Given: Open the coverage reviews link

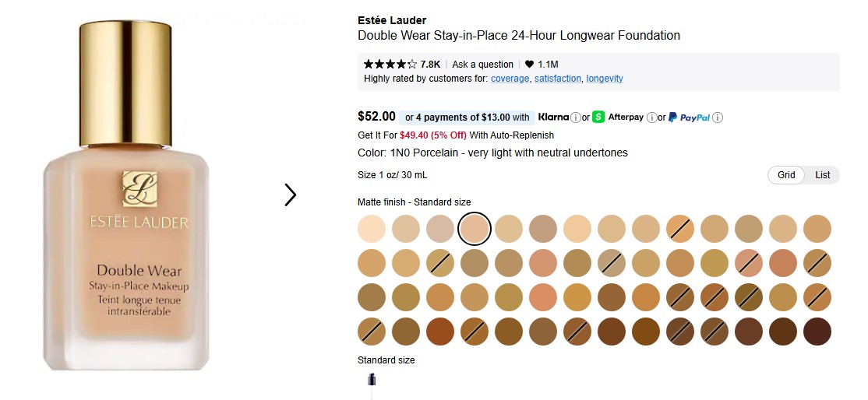Looking at the screenshot, I should [510, 79].
